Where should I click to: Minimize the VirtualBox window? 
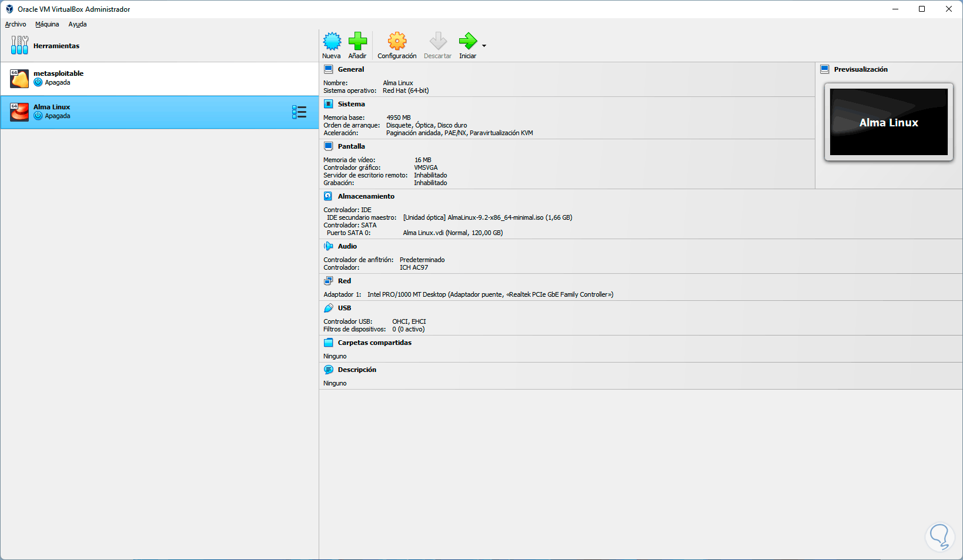click(895, 9)
